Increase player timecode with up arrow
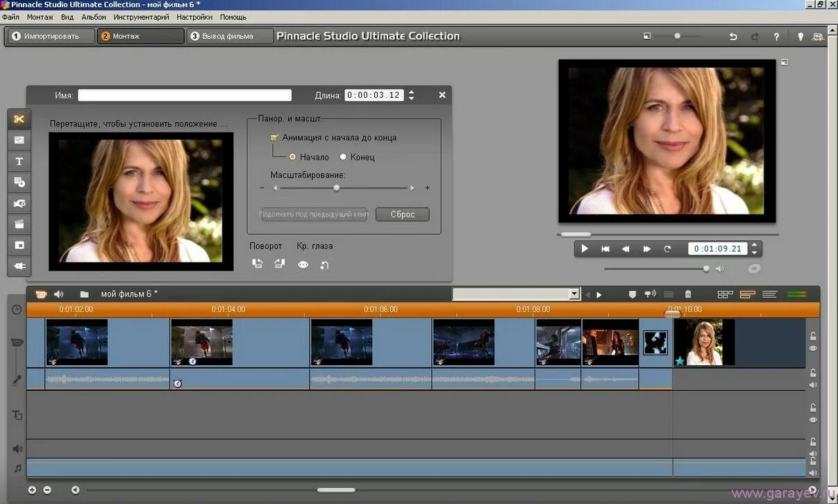The image size is (838, 504). click(x=755, y=245)
